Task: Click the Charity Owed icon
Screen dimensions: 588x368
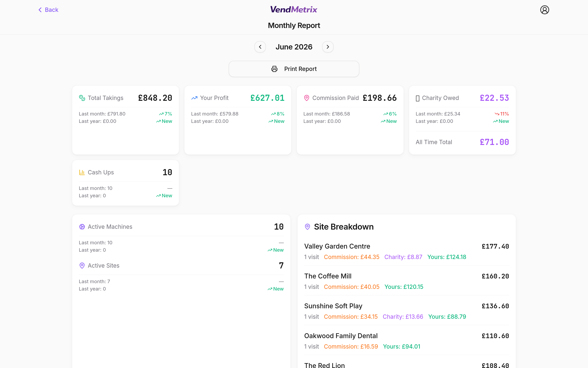Action: [418, 98]
